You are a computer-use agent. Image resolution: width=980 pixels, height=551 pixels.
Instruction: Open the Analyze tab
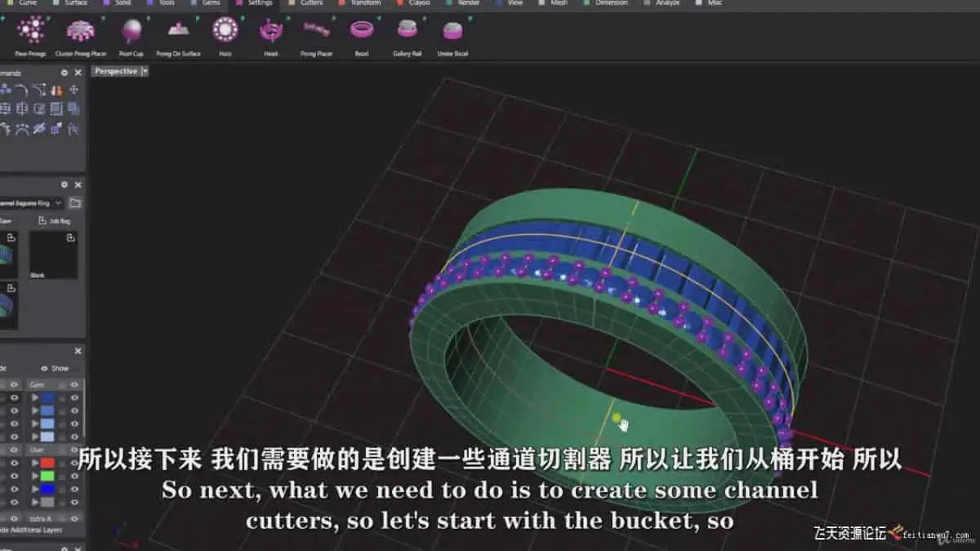[x=661, y=3]
